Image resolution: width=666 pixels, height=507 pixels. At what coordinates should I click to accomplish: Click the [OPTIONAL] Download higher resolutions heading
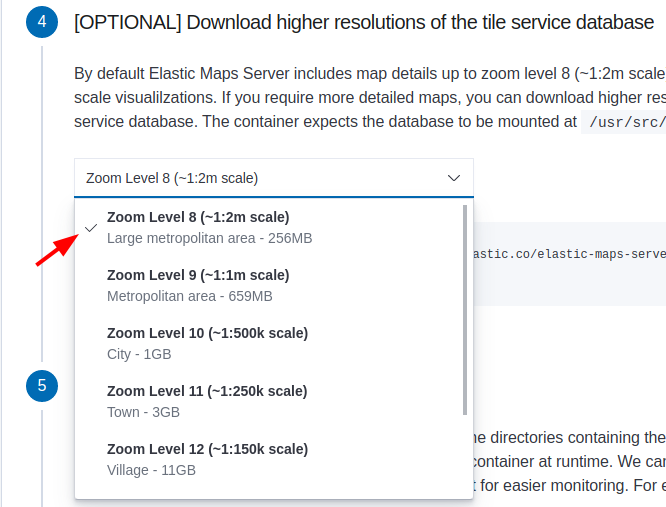364,22
